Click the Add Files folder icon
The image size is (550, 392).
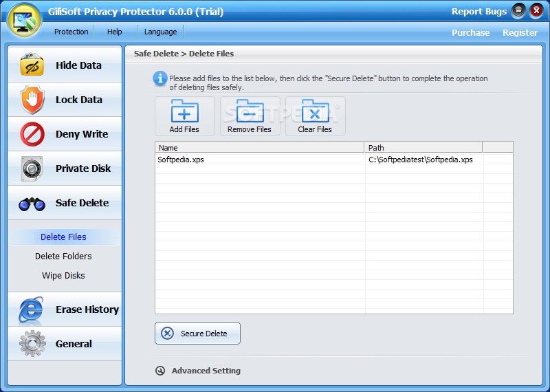[184, 111]
